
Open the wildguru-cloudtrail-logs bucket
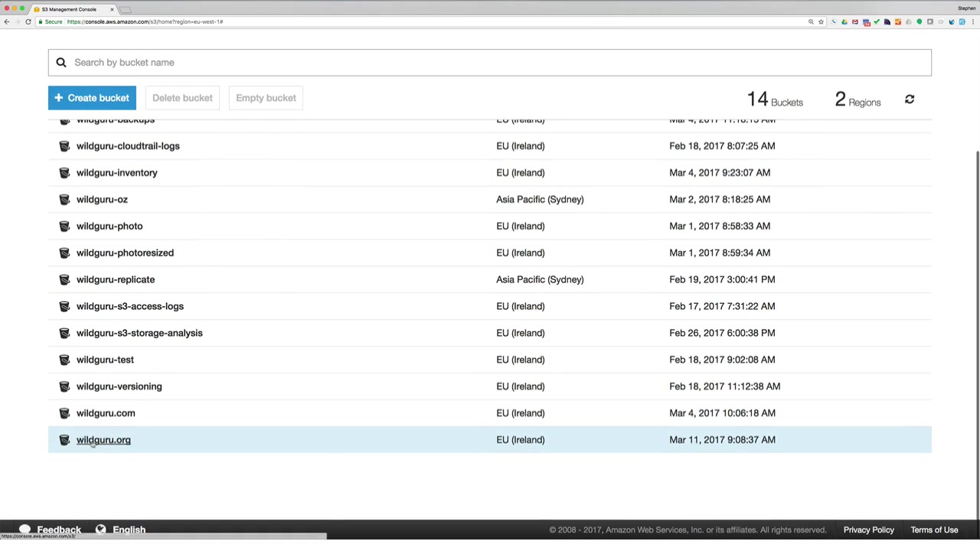[128, 146]
